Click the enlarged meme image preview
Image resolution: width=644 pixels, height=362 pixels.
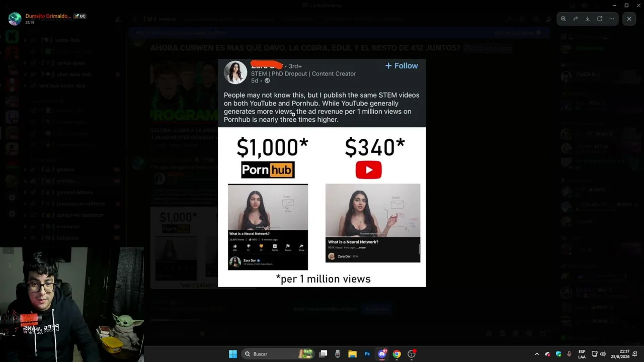tap(322, 173)
